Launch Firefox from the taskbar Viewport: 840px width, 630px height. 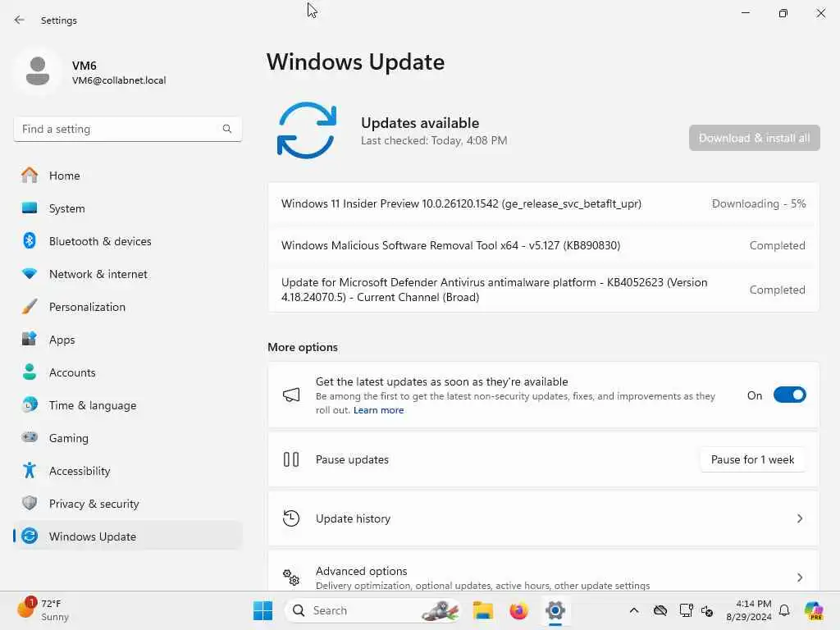click(518, 610)
